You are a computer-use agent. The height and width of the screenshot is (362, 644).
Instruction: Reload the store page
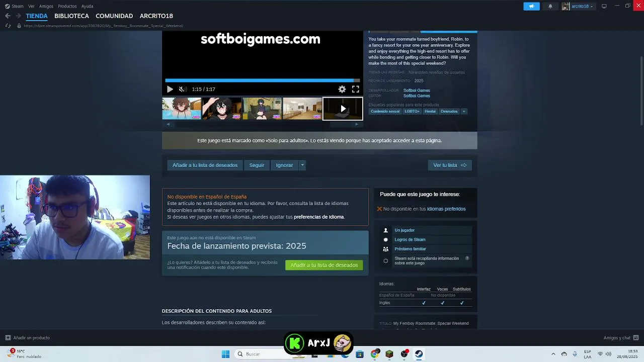click(8, 26)
